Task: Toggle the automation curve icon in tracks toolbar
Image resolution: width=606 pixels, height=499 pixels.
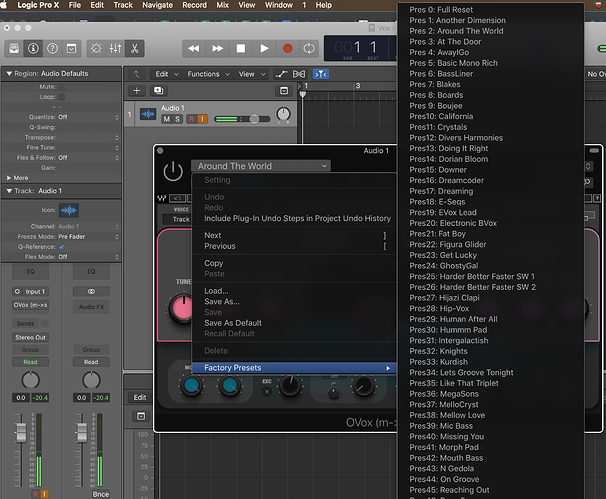Action: [x=281, y=74]
